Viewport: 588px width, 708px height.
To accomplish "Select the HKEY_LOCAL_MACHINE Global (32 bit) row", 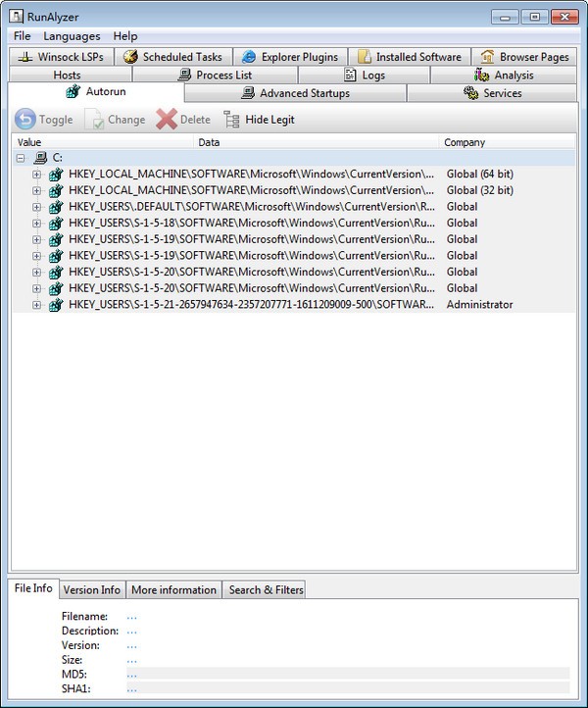I will 251,190.
